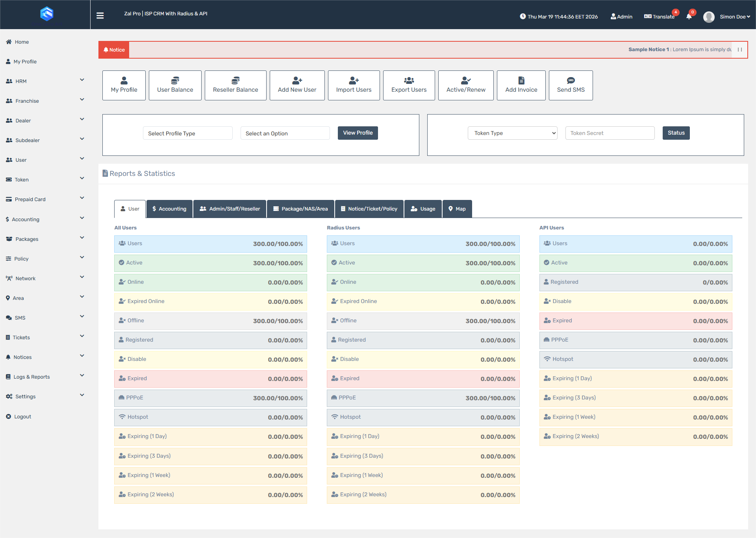Expand the HRM sidebar section

click(45, 81)
